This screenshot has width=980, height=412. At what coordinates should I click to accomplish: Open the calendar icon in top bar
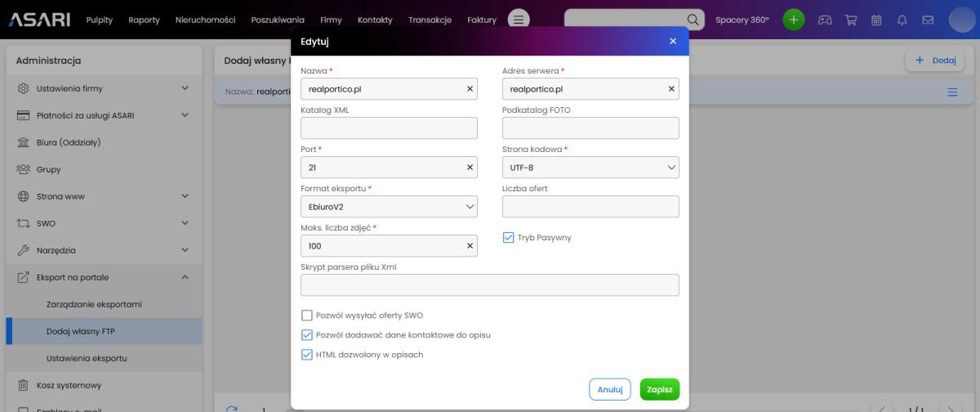click(876, 20)
